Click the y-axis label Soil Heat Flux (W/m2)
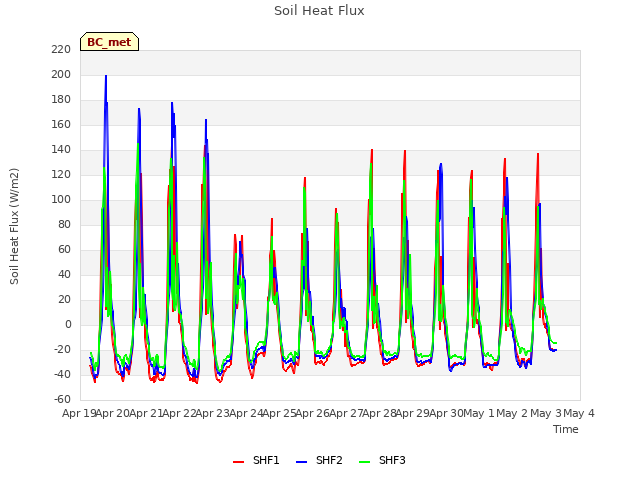Viewport: 640px width, 480px height. point(14,226)
